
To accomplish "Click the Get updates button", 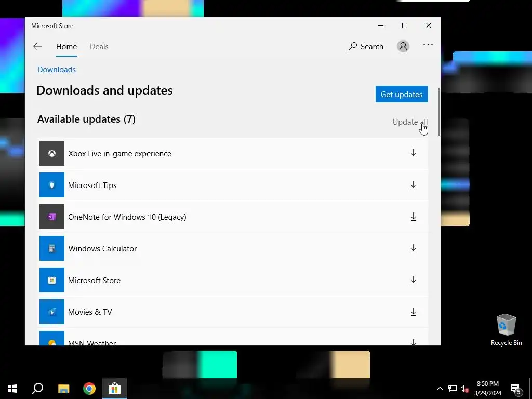I will click(402, 94).
